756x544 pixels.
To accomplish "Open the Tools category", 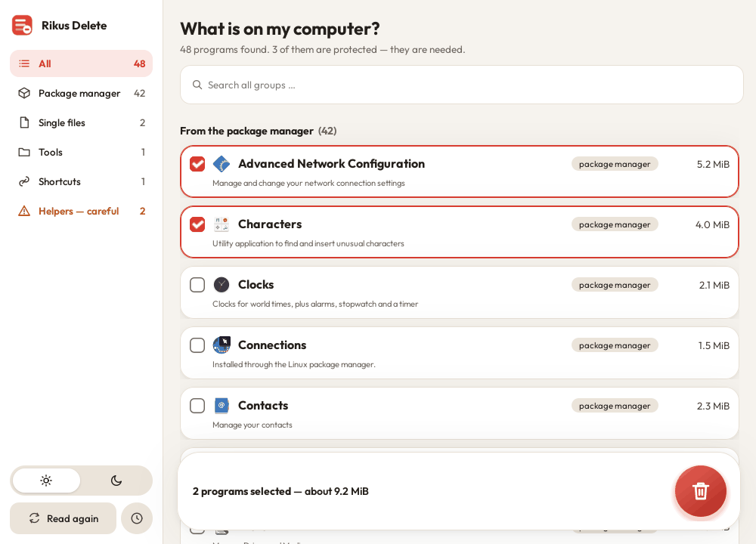I will click(81, 153).
